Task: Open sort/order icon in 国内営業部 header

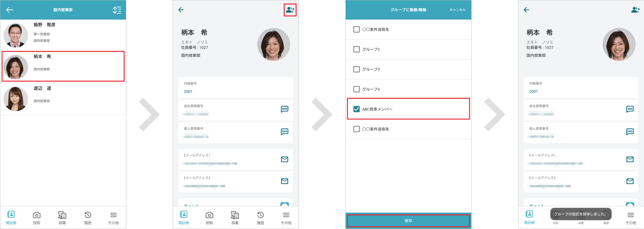Action: [117, 10]
